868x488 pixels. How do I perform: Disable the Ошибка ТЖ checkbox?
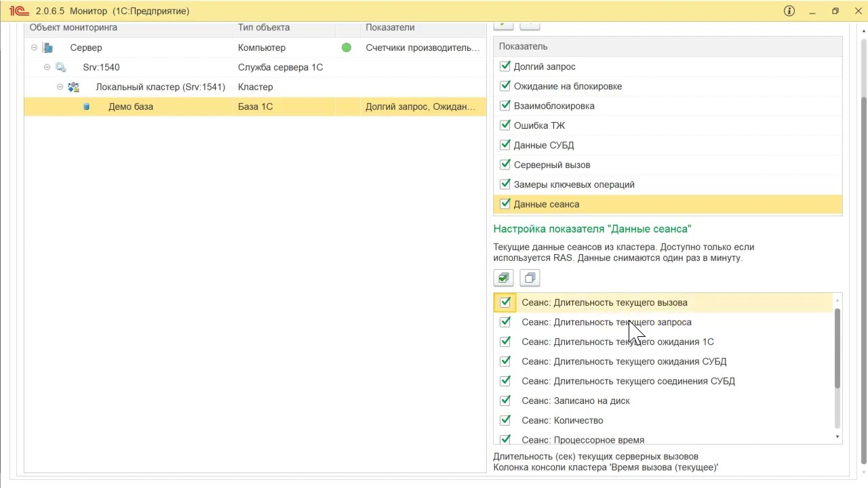pyautogui.click(x=505, y=125)
